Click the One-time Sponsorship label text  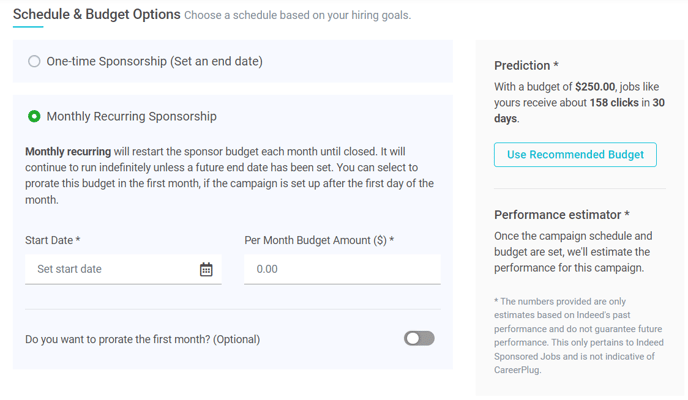pyautogui.click(x=154, y=61)
